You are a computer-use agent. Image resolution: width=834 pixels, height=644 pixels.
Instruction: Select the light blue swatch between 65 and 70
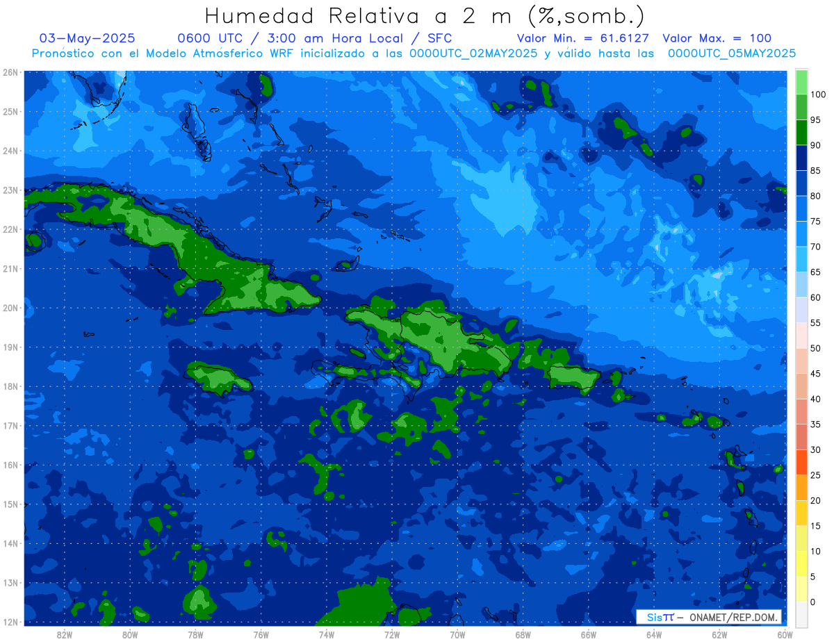tap(801, 259)
